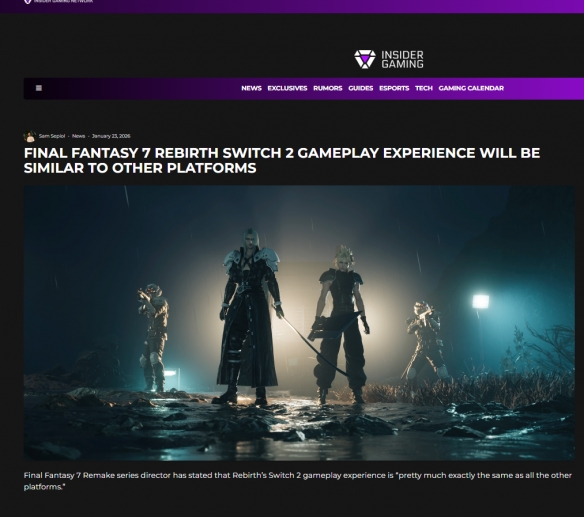Click the author avatar picture

pos(29,136)
